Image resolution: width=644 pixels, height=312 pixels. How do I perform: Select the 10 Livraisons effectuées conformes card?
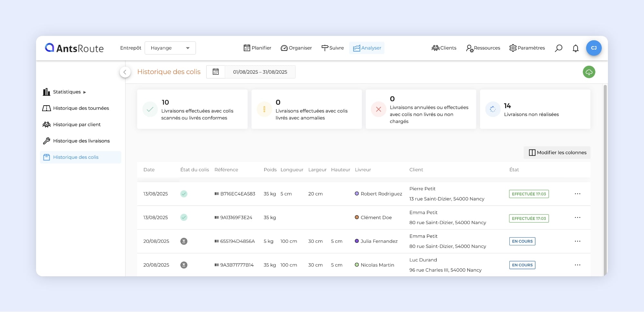point(192,109)
